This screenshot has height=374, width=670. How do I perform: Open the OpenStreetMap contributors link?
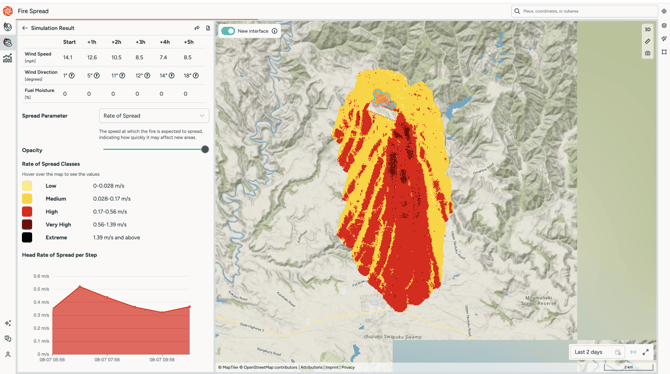click(270, 368)
